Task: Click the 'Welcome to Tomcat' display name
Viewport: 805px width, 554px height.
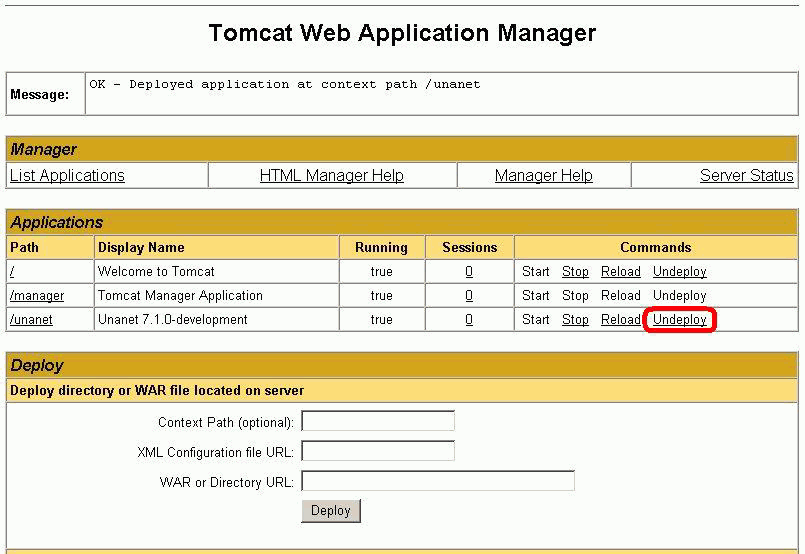Action: tap(156, 272)
